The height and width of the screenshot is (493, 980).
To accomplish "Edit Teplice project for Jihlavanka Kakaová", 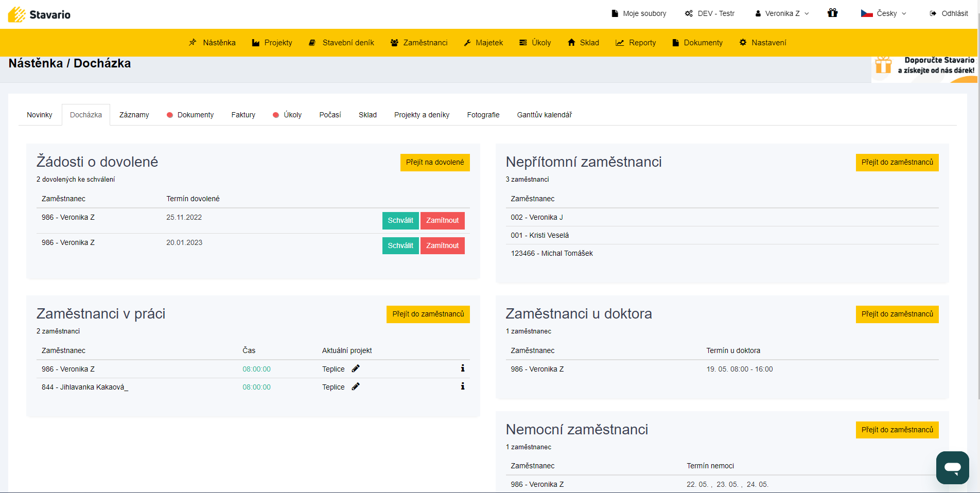I will pos(356,386).
